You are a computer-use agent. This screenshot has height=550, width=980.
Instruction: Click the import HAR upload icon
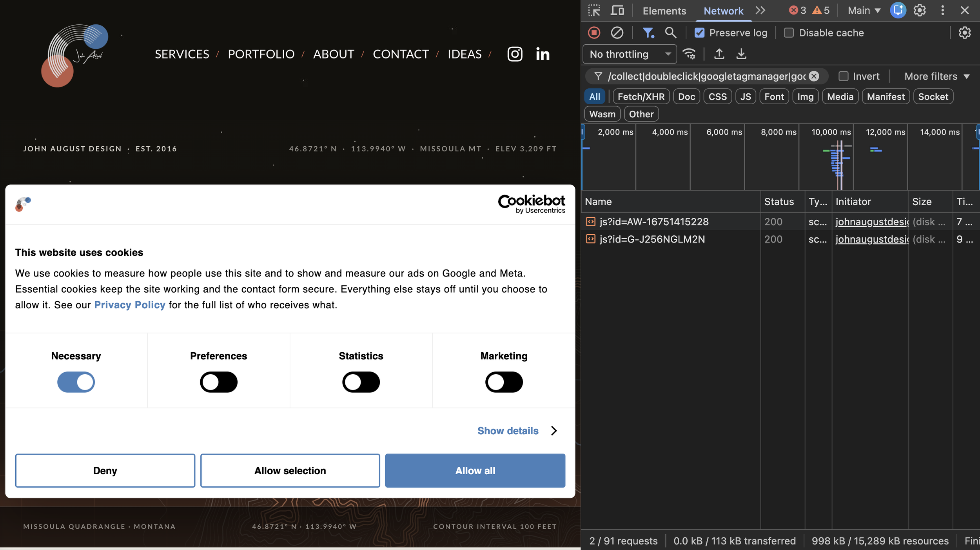point(719,54)
